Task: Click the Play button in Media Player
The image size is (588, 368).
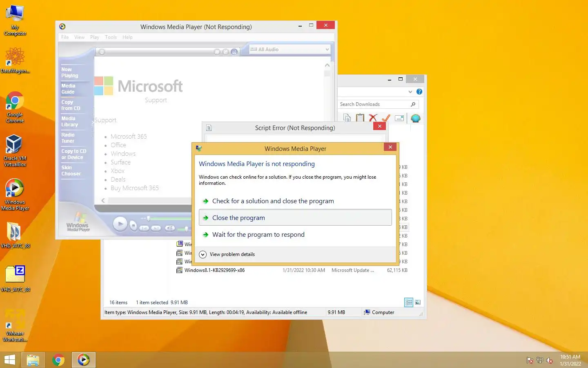Action: click(120, 224)
